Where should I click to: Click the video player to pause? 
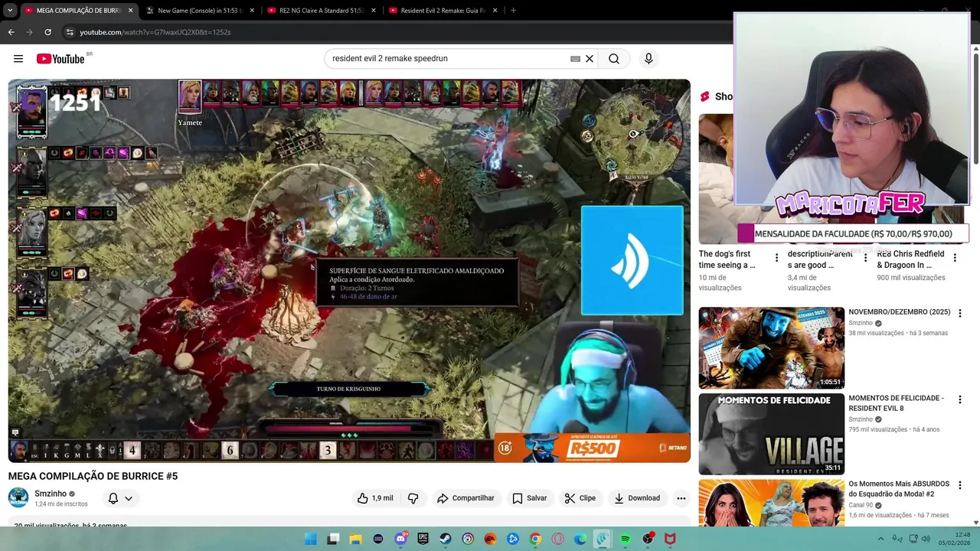coord(349,271)
